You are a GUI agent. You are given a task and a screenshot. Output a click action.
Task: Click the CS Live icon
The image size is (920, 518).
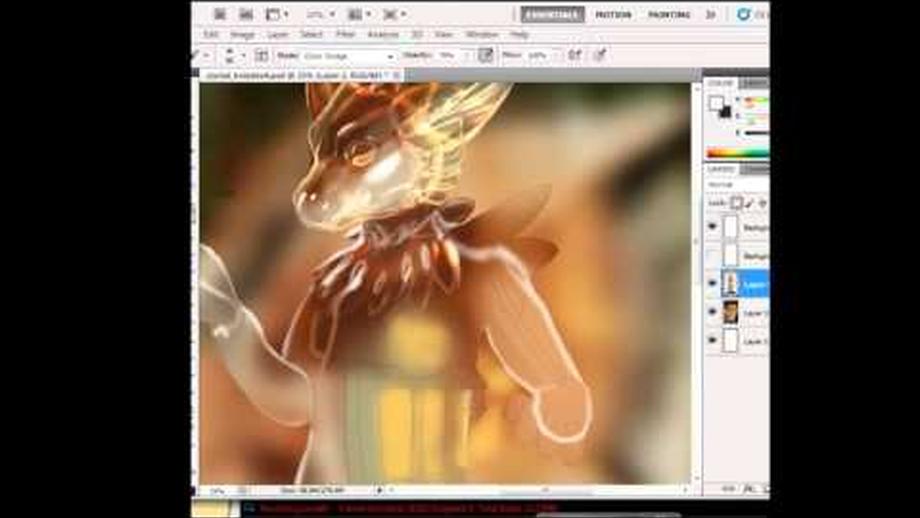[x=743, y=14]
